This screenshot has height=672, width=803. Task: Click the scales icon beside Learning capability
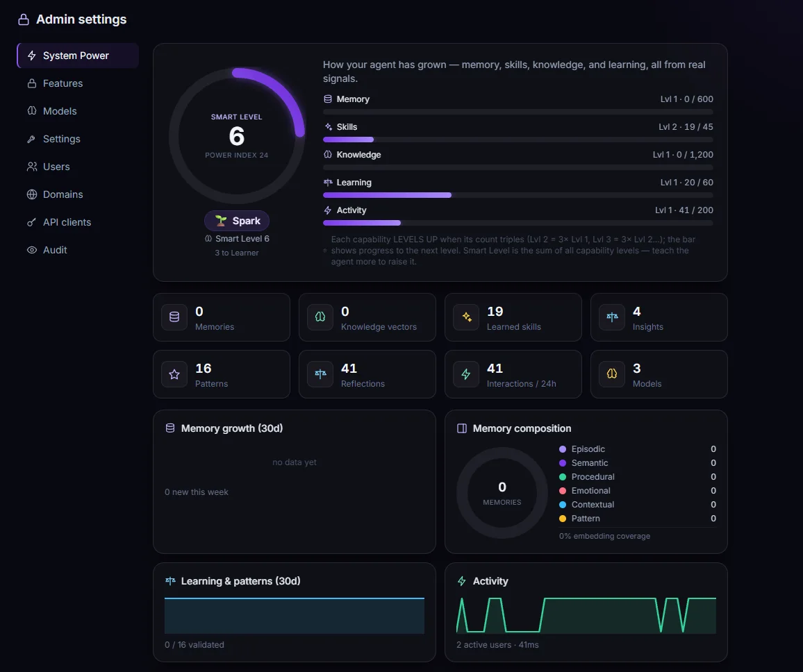tap(328, 182)
